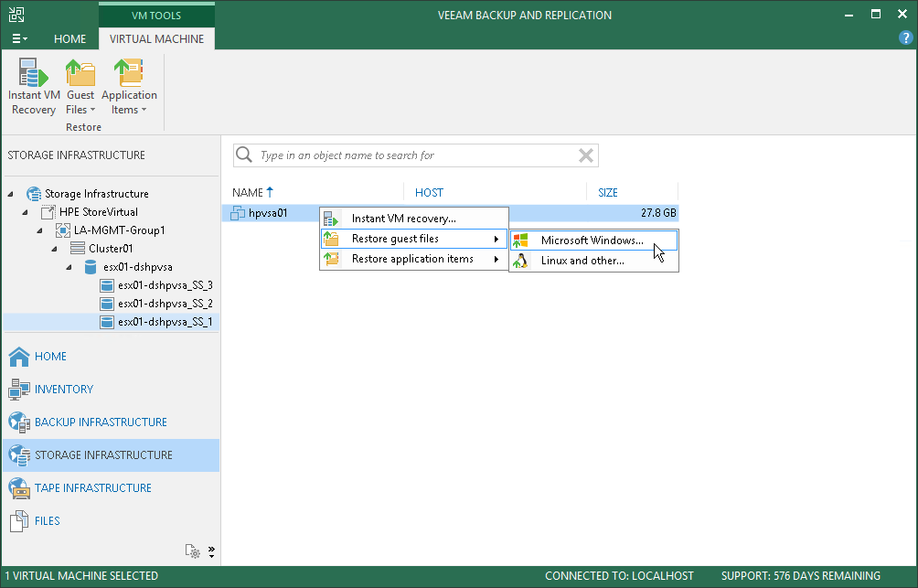This screenshot has width=918, height=588.
Task: Click the HOME house icon
Action: point(19,356)
